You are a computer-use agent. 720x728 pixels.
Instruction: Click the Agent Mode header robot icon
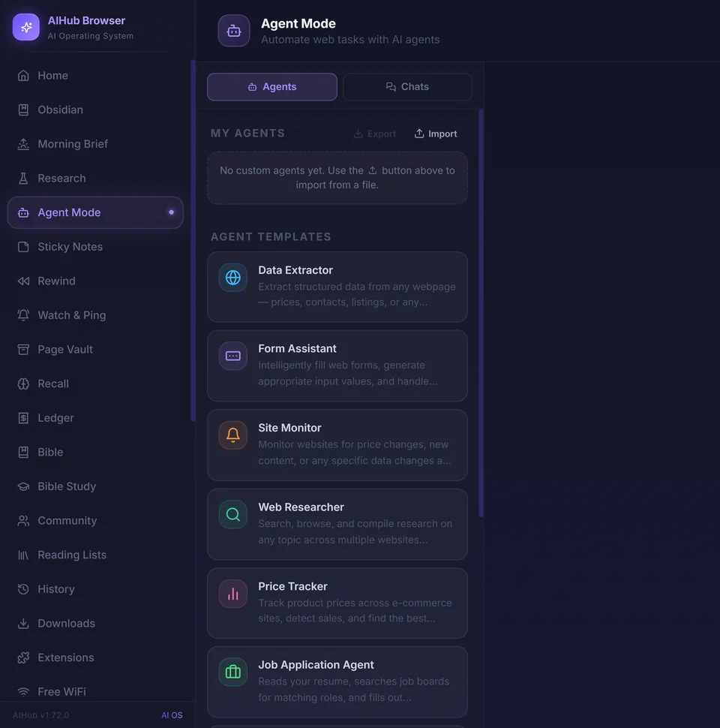(234, 31)
